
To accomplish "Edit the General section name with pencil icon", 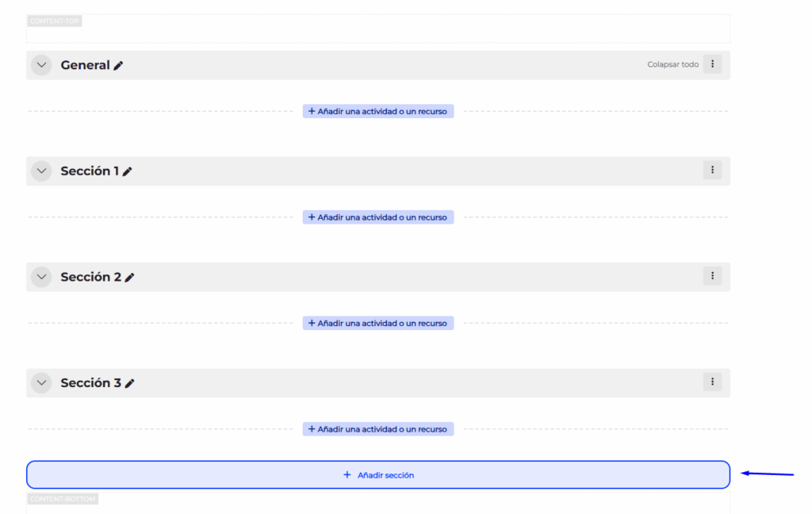I will 118,66.
